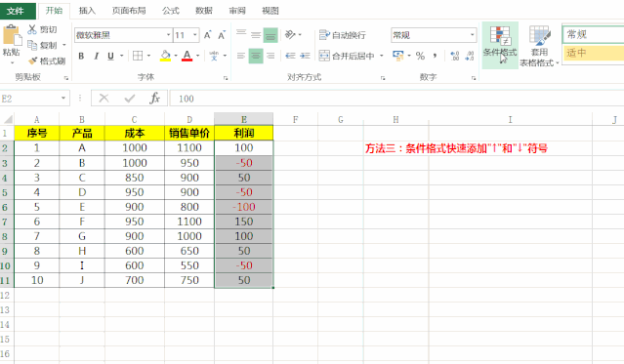The height and width of the screenshot is (364, 624).
Task: Toggle Bold formatting
Action: click(x=81, y=56)
